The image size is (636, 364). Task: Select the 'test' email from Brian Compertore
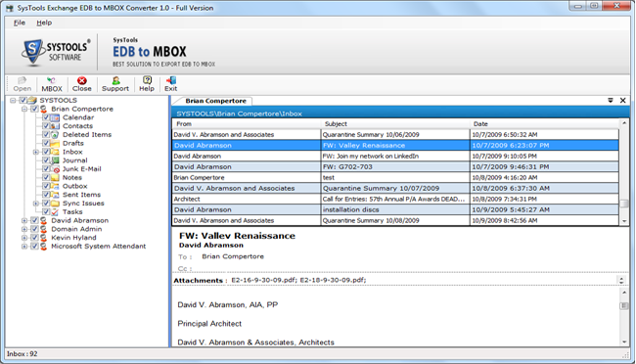395,178
